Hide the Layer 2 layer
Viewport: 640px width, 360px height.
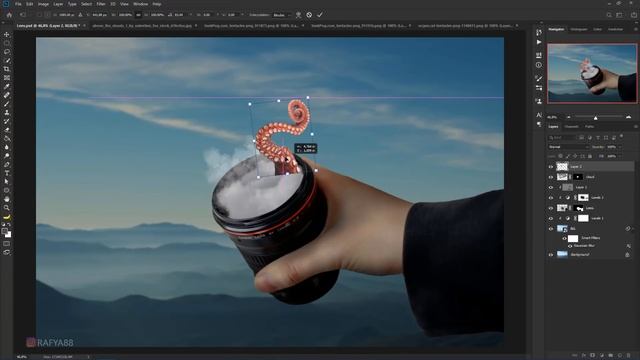pos(551,167)
